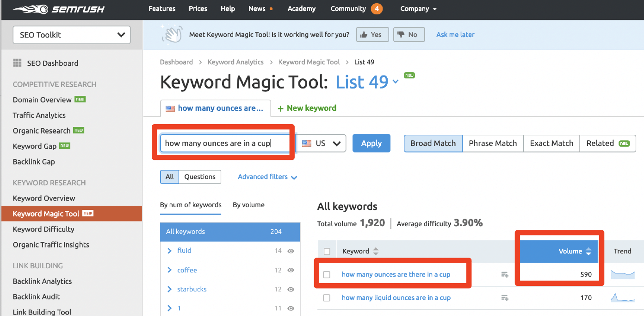Open 'how many ounces are there in a cup'

click(x=396, y=274)
